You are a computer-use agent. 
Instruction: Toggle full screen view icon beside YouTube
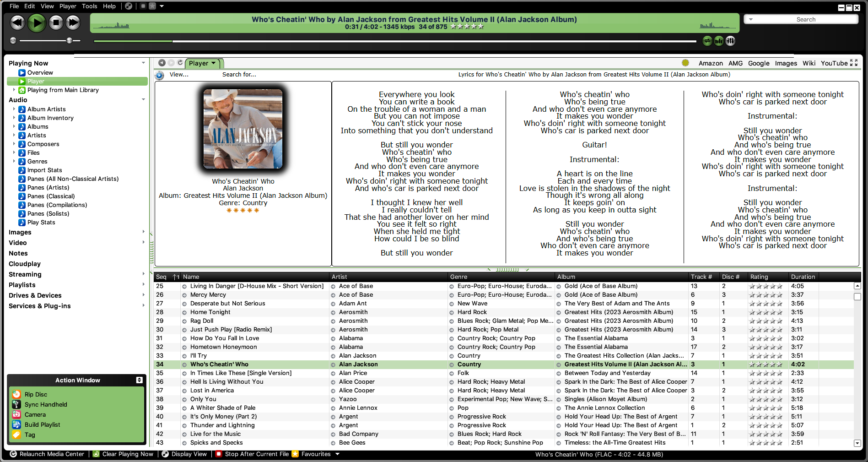click(x=854, y=63)
